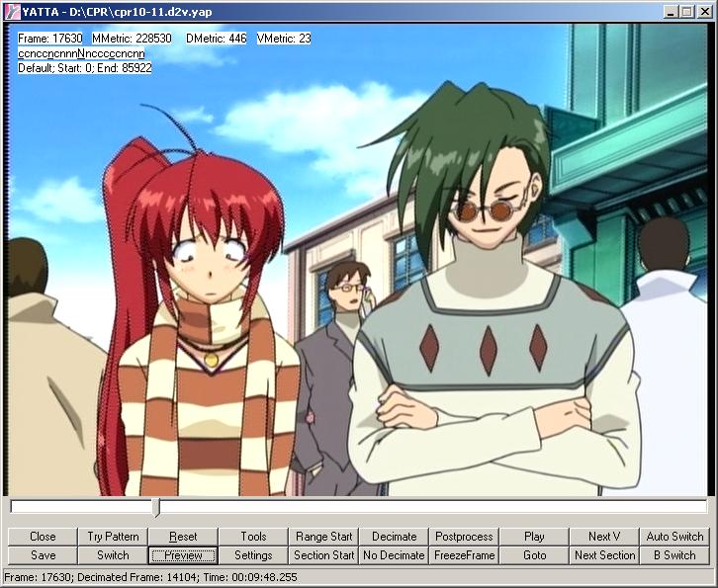Jump to Next Section button
The height and width of the screenshot is (588, 718).
pos(604,555)
